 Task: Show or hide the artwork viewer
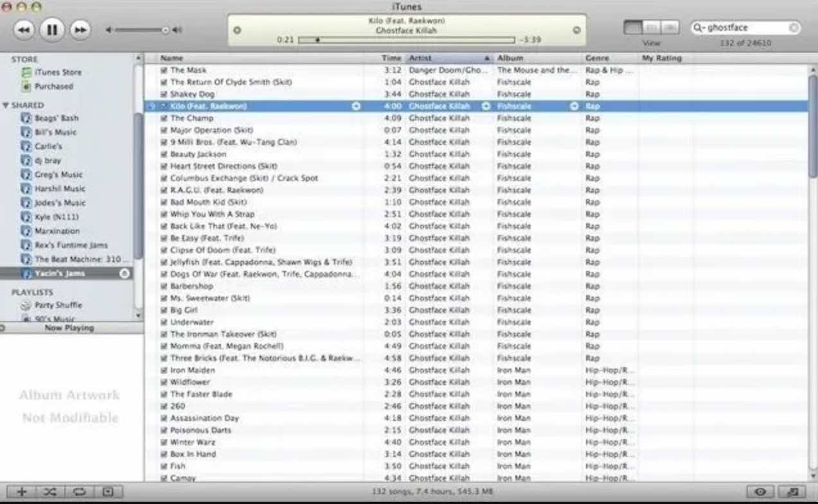coord(108,492)
